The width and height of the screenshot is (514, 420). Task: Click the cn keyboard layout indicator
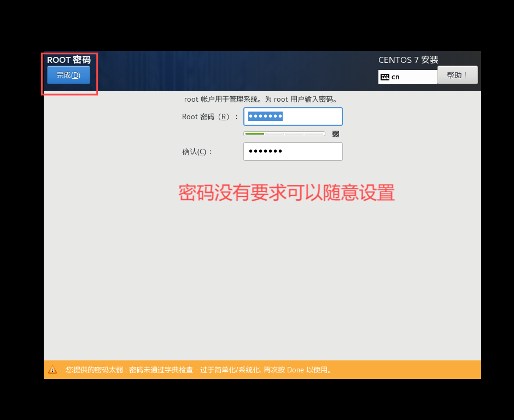[407, 77]
